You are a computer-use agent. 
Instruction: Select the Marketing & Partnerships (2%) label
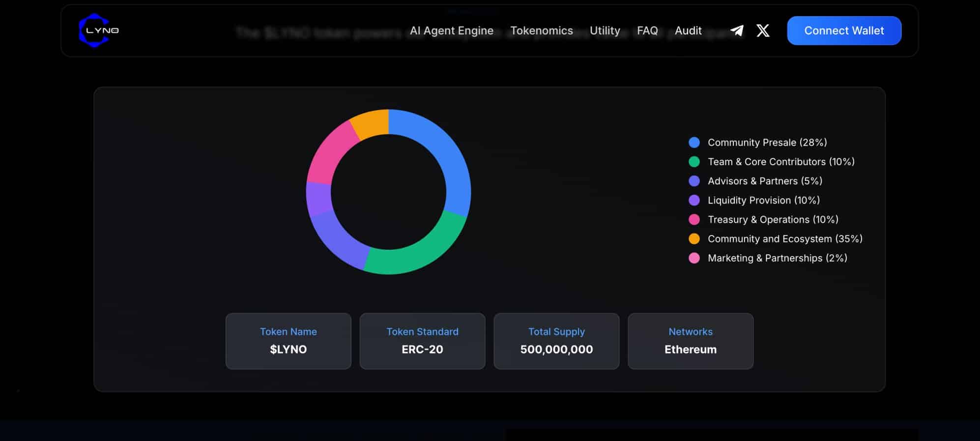(x=778, y=258)
